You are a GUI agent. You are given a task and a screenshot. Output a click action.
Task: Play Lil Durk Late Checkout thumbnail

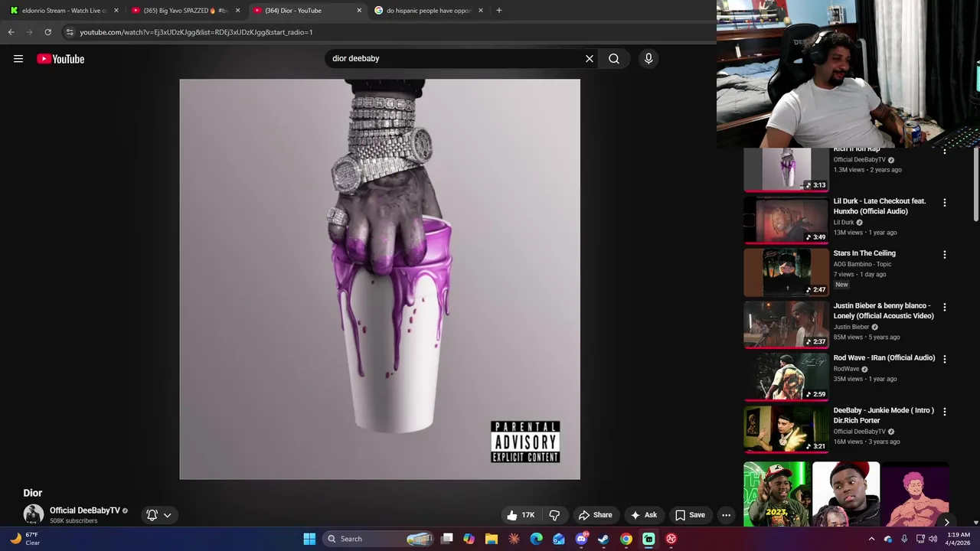pos(786,220)
